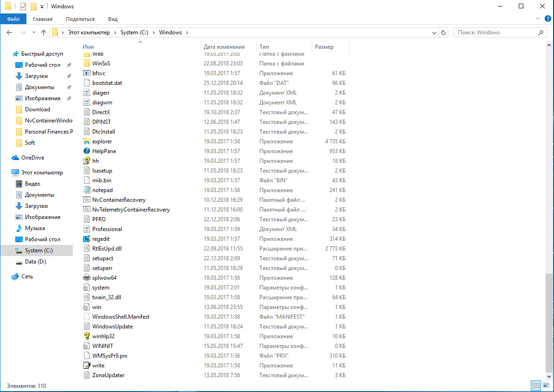Open OneDrive cloud icon in sidebar
554x392 pixels.
(15, 158)
